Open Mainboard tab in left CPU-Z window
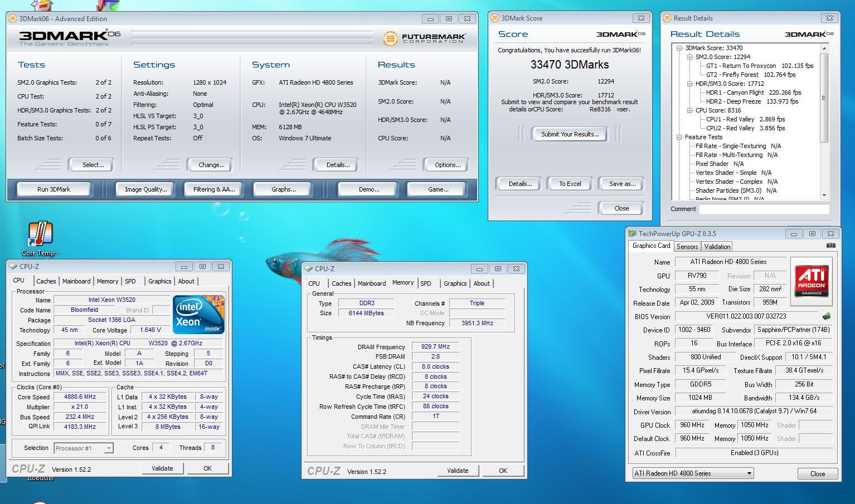This screenshot has width=855, height=504. pyautogui.click(x=76, y=281)
